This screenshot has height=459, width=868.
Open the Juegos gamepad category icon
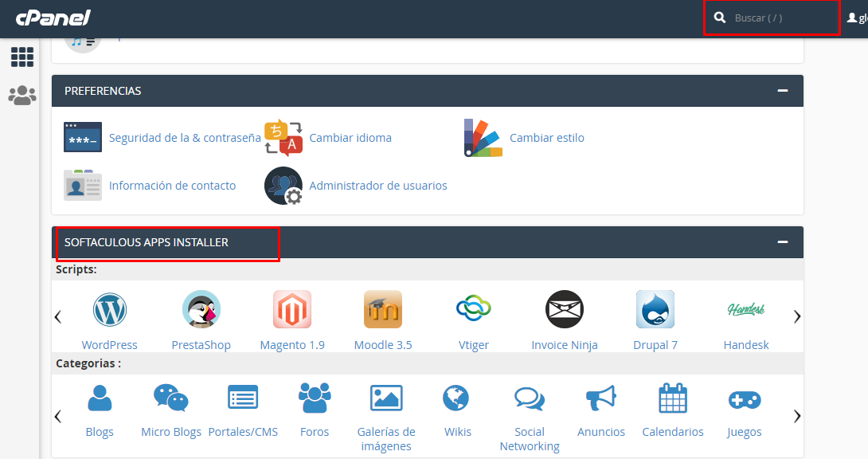[745, 400]
